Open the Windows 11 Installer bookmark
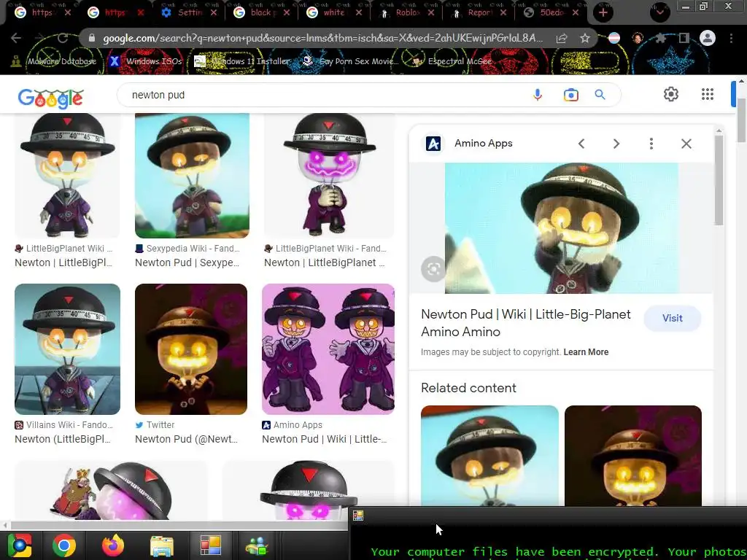The width and height of the screenshot is (747, 560). [242, 61]
